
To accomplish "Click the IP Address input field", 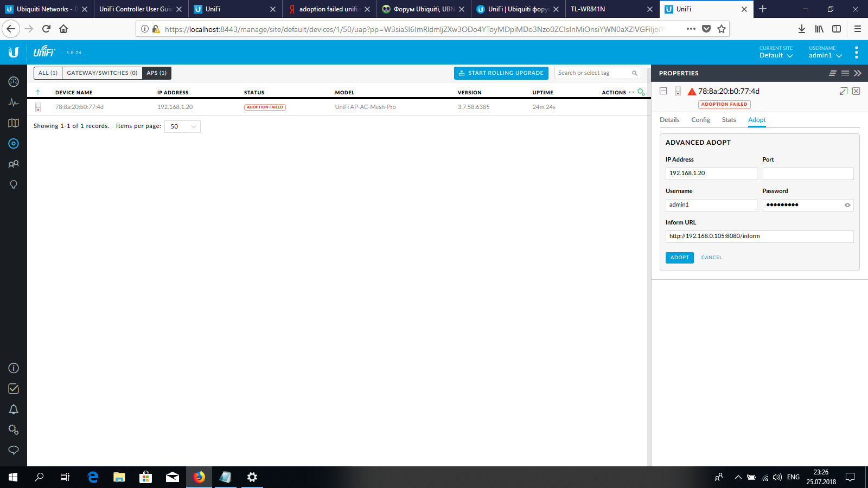I will (711, 174).
